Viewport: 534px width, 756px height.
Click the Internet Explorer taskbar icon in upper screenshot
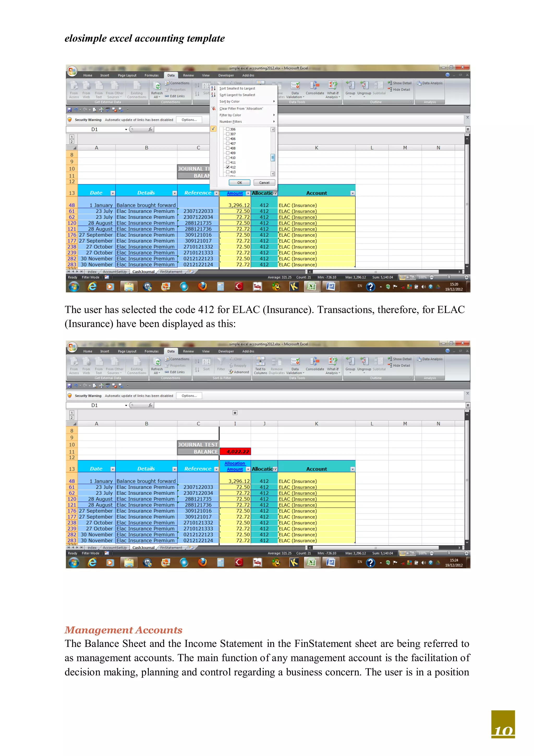tap(93, 287)
